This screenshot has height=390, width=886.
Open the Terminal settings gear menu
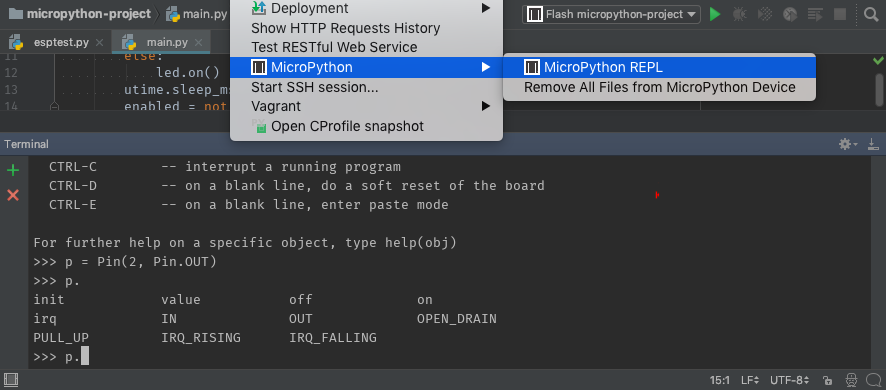click(848, 144)
